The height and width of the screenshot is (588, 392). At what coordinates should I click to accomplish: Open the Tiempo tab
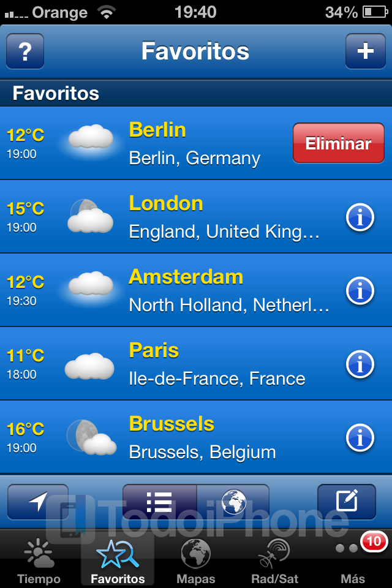pos(39,559)
